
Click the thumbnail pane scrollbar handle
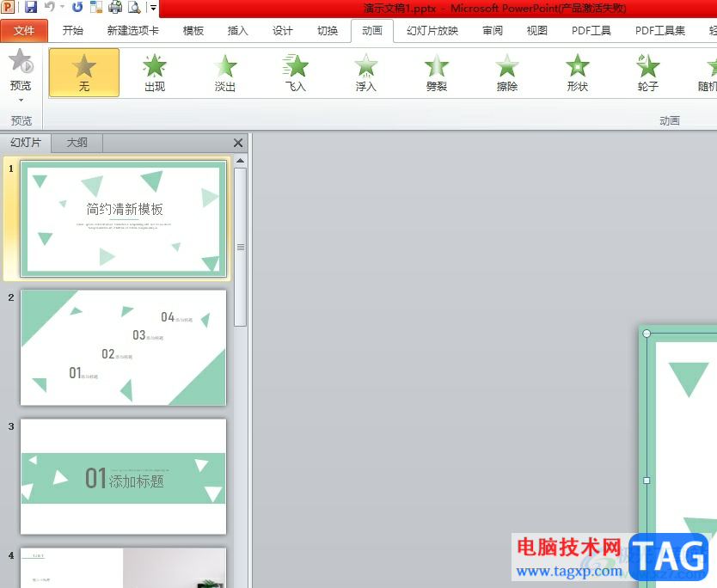point(240,247)
